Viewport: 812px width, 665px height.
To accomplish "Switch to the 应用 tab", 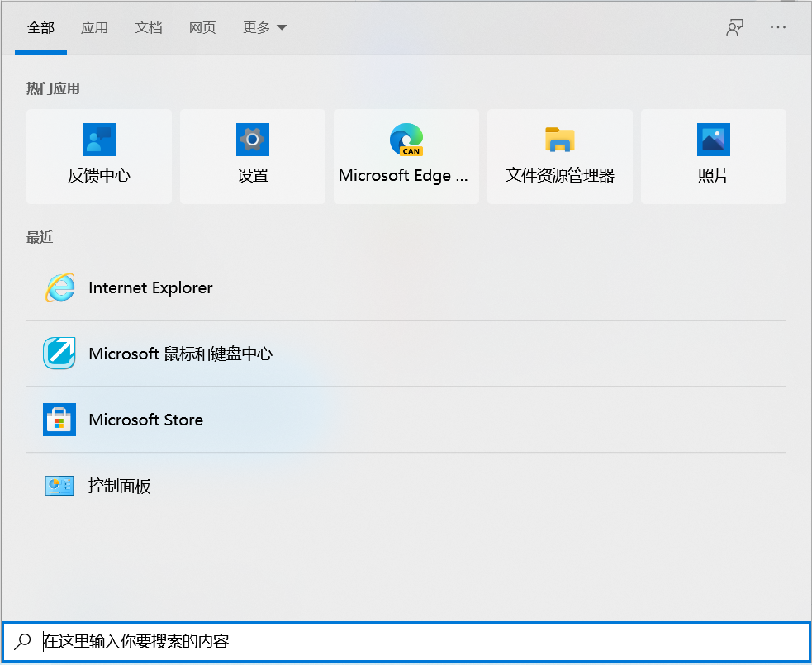I will pyautogui.click(x=94, y=27).
